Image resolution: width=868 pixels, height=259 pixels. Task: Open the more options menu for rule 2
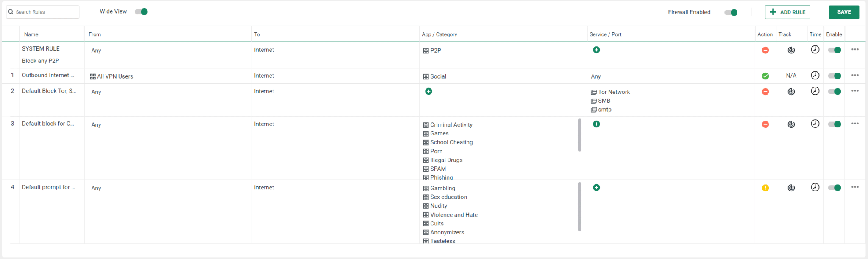click(x=855, y=91)
